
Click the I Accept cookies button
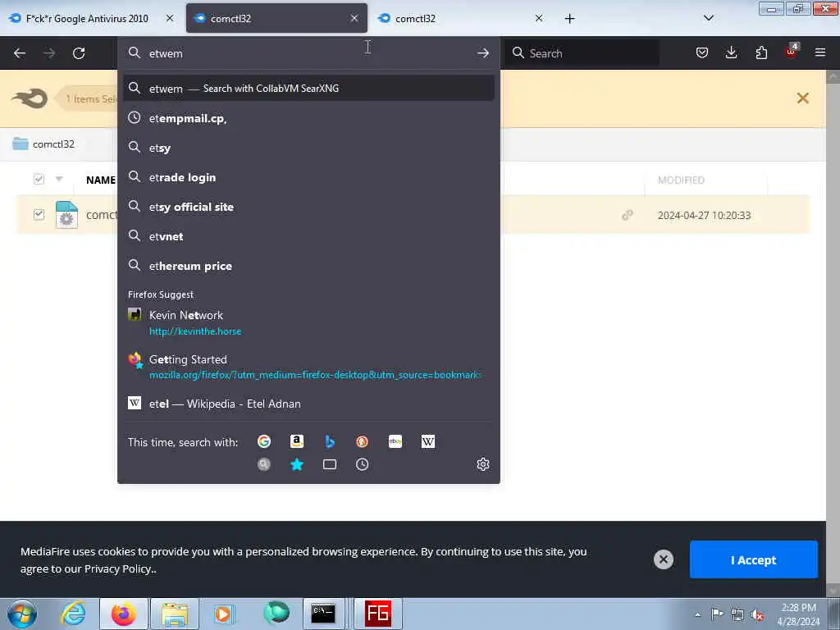point(753,559)
